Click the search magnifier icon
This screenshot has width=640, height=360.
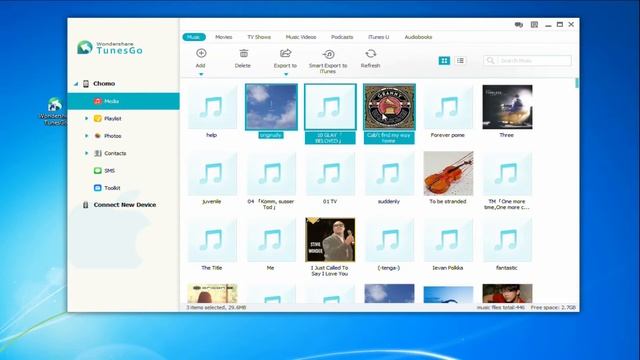[491, 61]
